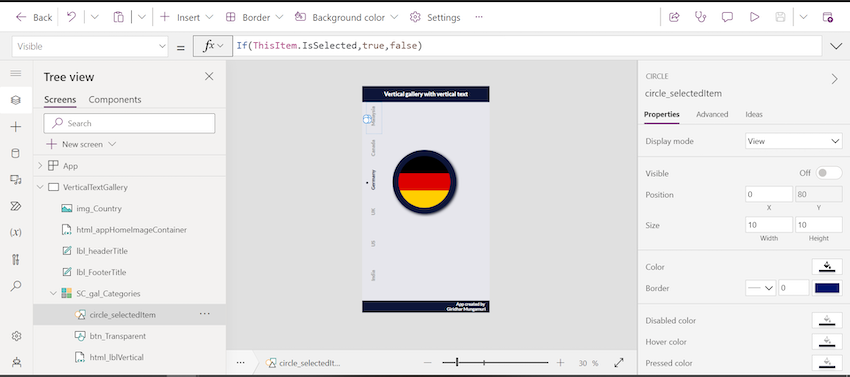This screenshot has width=850, height=377.
Task: Open the Save options dropdown arrow
Action: [803, 17]
